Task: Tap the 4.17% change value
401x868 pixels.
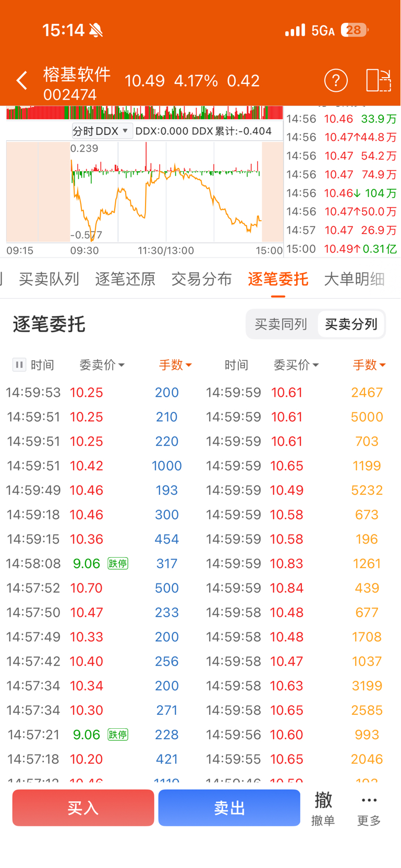Action: click(x=196, y=81)
